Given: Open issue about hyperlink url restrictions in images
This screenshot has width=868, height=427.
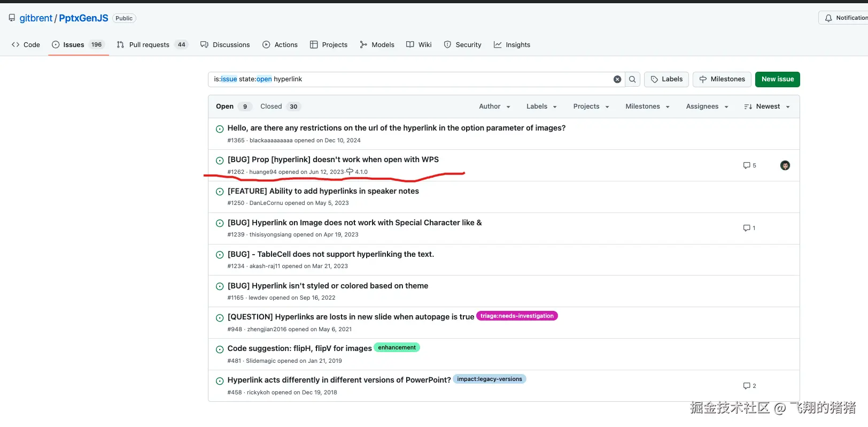Looking at the screenshot, I should coord(397,128).
